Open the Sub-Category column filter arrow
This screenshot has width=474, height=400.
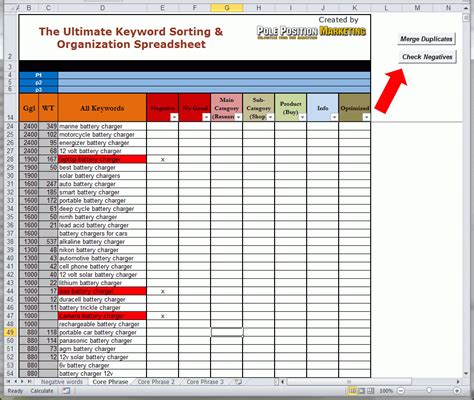click(x=270, y=117)
